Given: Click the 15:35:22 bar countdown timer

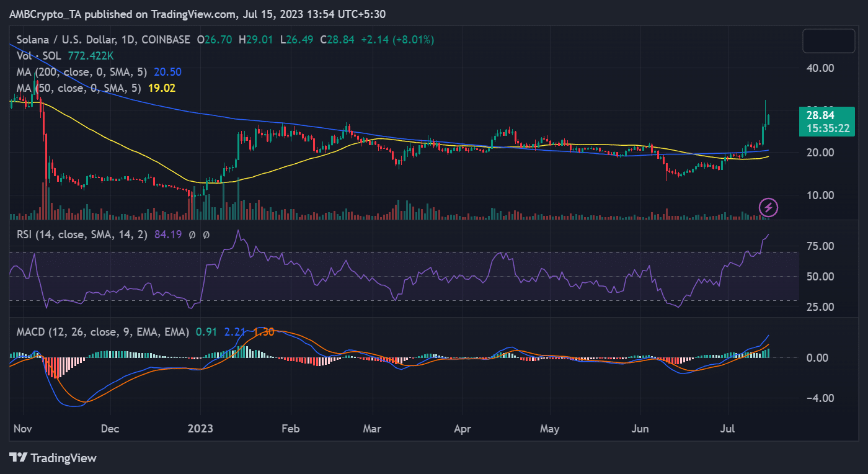Looking at the screenshot, I should point(827,128).
